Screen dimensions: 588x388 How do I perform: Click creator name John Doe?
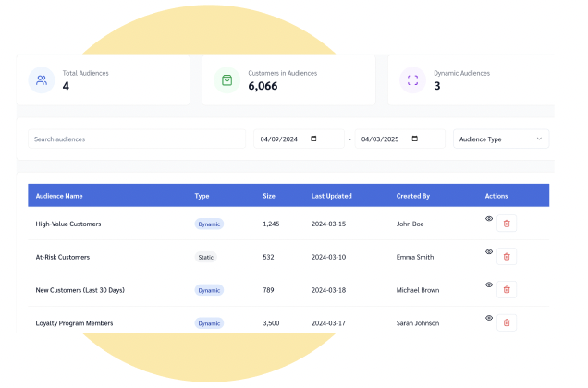pyautogui.click(x=410, y=224)
